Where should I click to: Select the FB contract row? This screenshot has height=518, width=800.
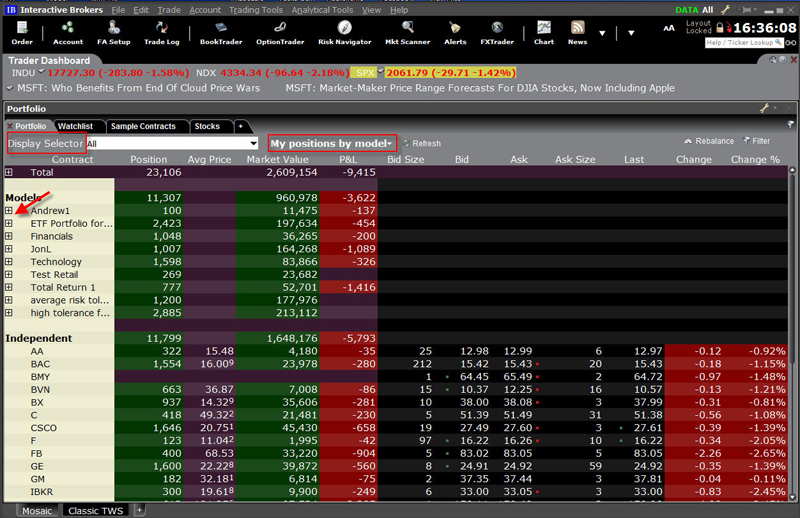click(x=395, y=453)
